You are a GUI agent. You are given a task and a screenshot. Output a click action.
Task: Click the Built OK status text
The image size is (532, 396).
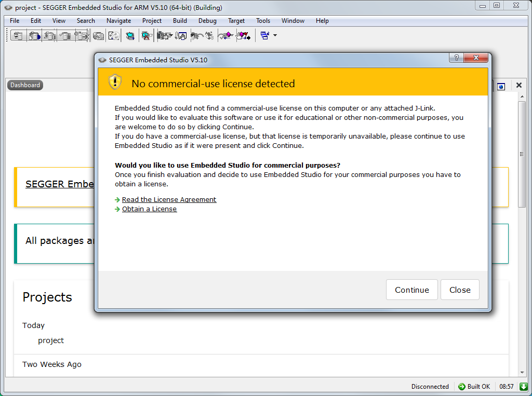coord(478,387)
